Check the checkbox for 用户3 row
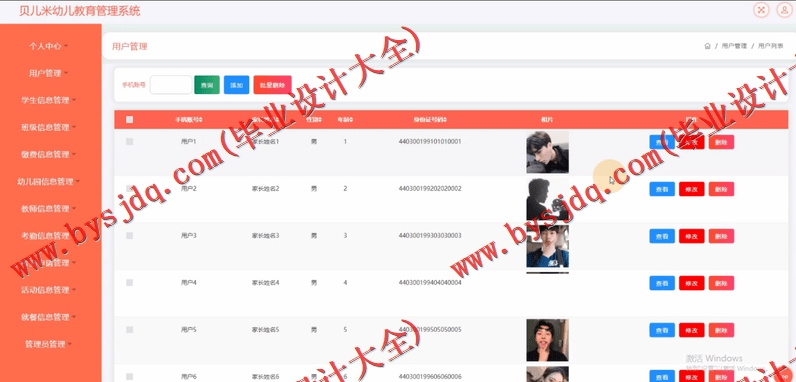 (x=129, y=236)
